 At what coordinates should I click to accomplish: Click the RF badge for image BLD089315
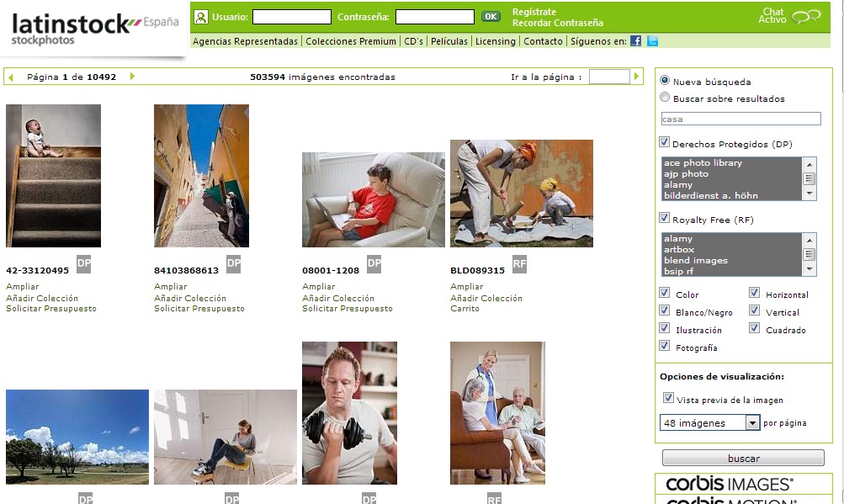coord(519,264)
